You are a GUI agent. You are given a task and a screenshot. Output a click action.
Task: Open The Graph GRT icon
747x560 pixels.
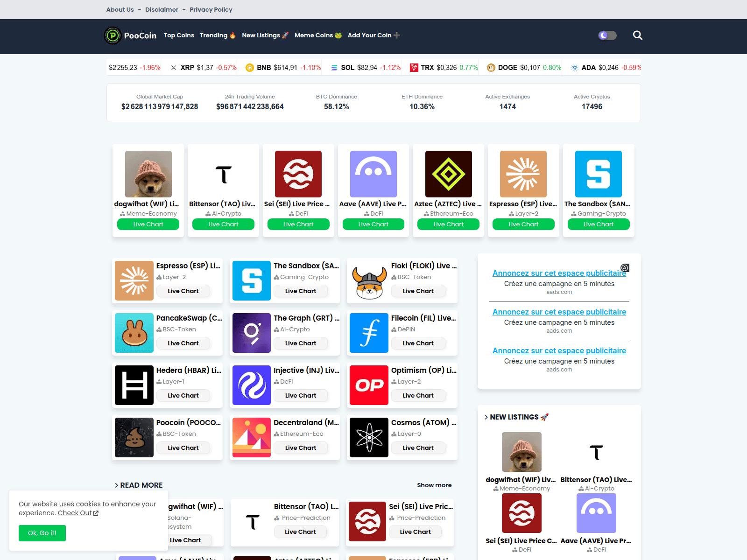252,333
